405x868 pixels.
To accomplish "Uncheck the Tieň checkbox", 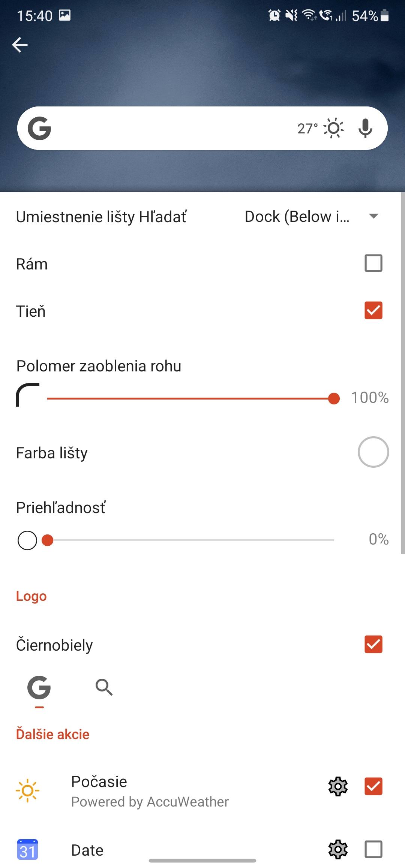I will [x=373, y=310].
